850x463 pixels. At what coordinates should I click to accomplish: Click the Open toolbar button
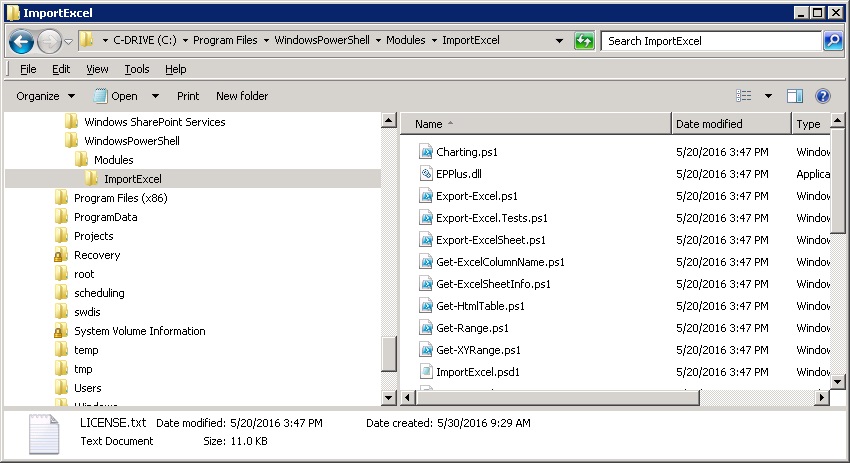coord(115,96)
